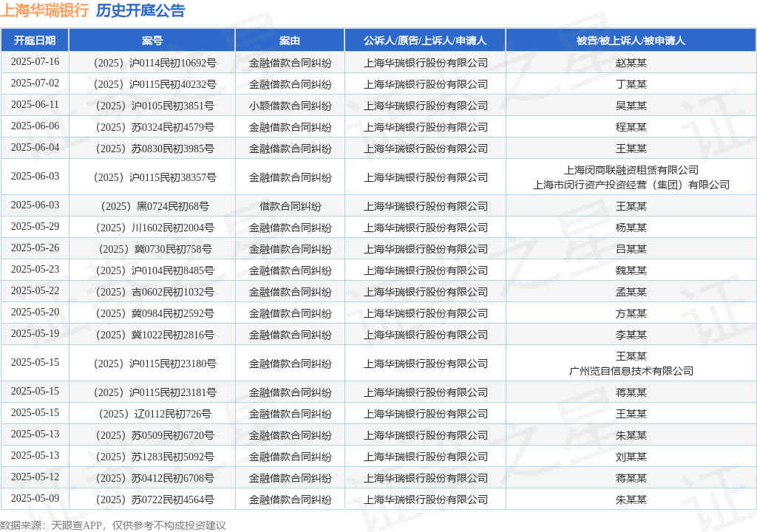Click the date 2025-07-16
This screenshot has height=532, width=757.
[35, 62]
